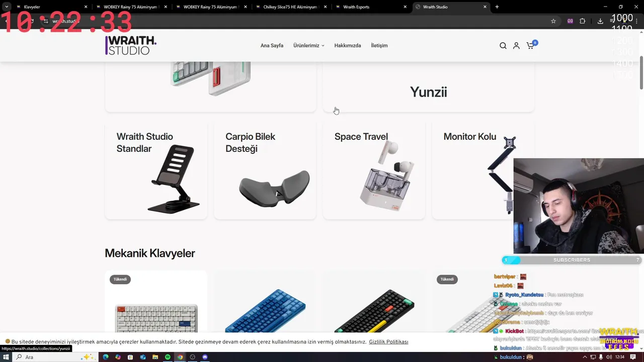644x362 pixels.
Task: Launch Microsoft Edge from taskbar
Action: (106, 357)
